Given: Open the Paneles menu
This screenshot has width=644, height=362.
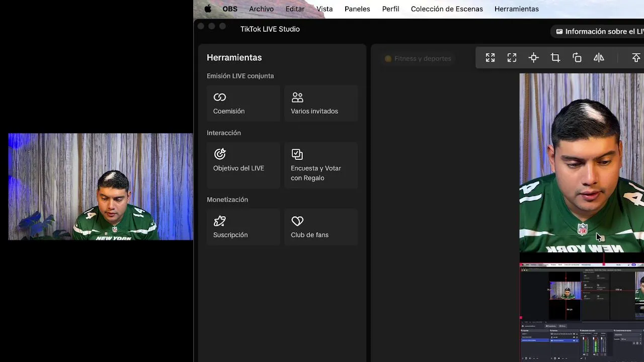Looking at the screenshot, I should tap(357, 9).
